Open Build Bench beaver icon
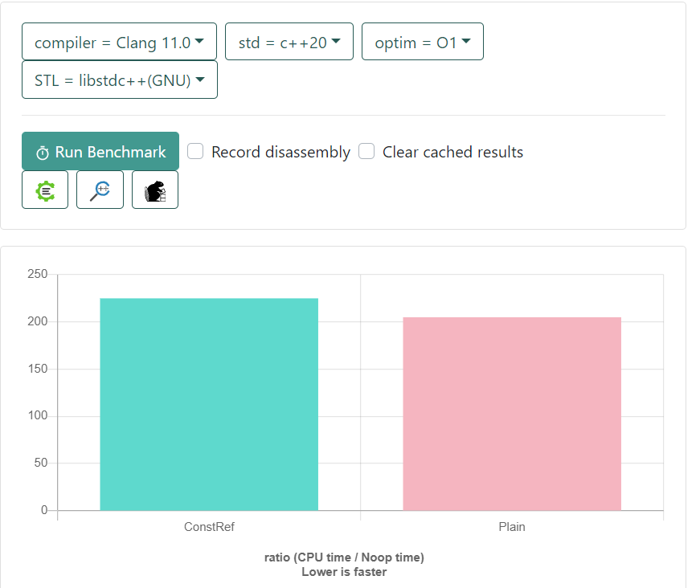This screenshot has width=700, height=588. [154, 190]
